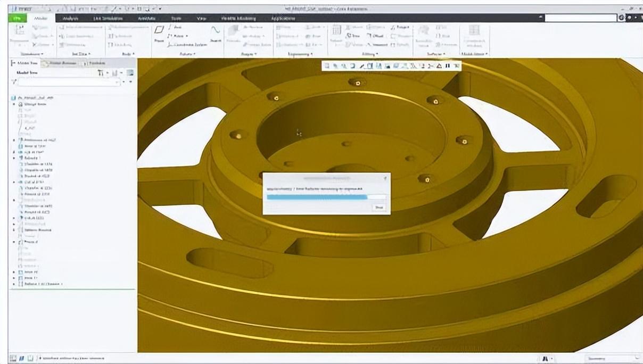Create a datum Coordinate System
643x364 pixels.
pyautogui.click(x=187, y=45)
